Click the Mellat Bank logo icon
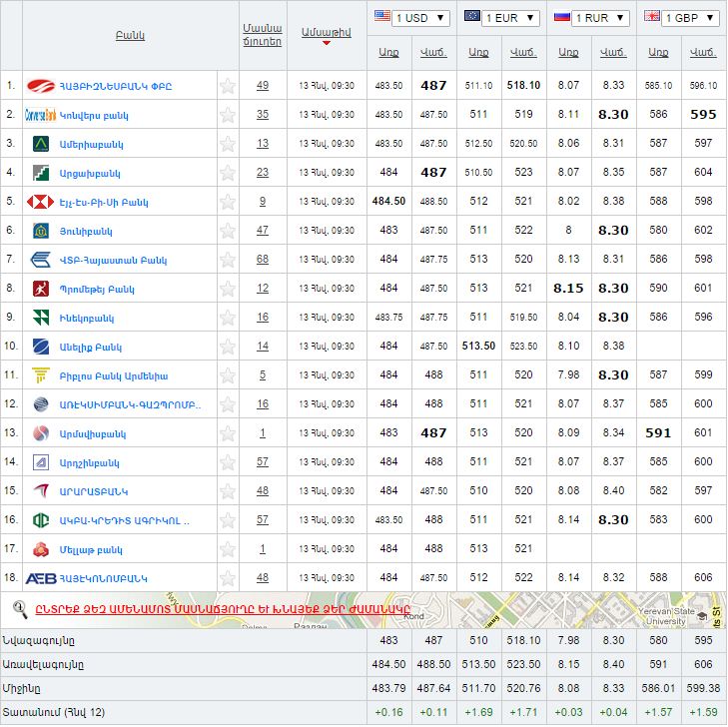This screenshot has height=727, width=728. click(41, 548)
